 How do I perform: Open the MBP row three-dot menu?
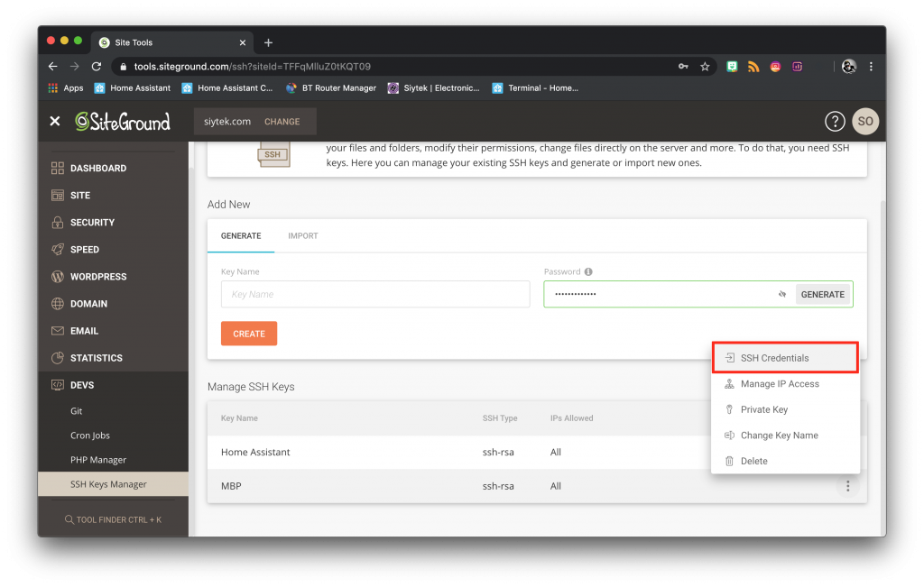tap(847, 486)
